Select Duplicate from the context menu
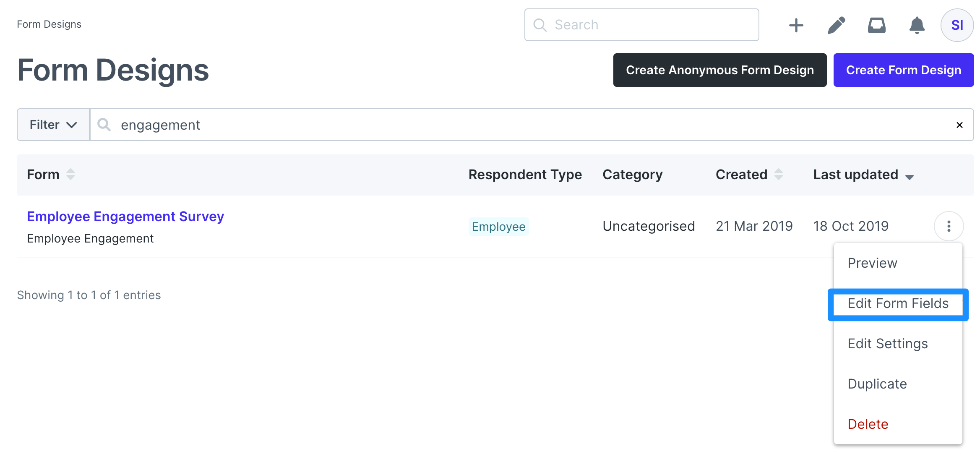The width and height of the screenshot is (980, 454). (x=898, y=384)
